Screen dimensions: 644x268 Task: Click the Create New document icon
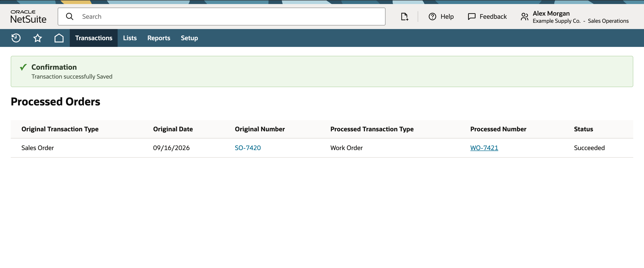[405, 17]
